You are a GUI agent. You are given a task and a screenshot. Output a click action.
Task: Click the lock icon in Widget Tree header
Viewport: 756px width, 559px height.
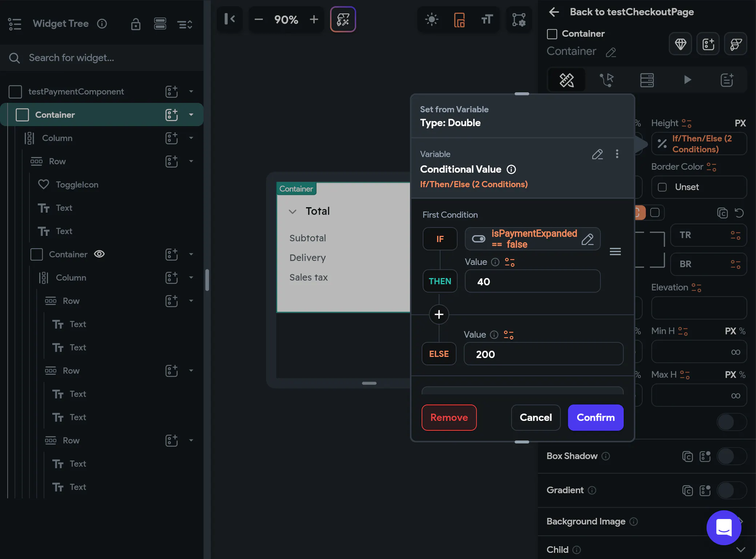coord(136,24)
